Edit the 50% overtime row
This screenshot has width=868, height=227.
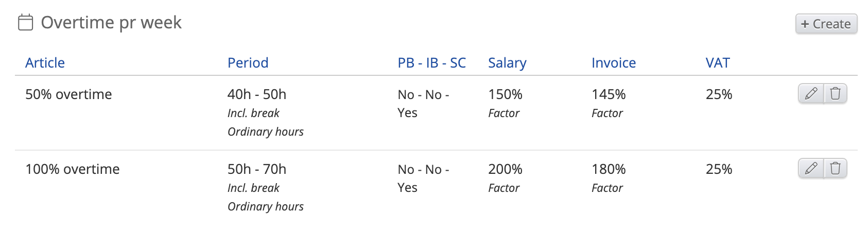click(x=811, y=93)
